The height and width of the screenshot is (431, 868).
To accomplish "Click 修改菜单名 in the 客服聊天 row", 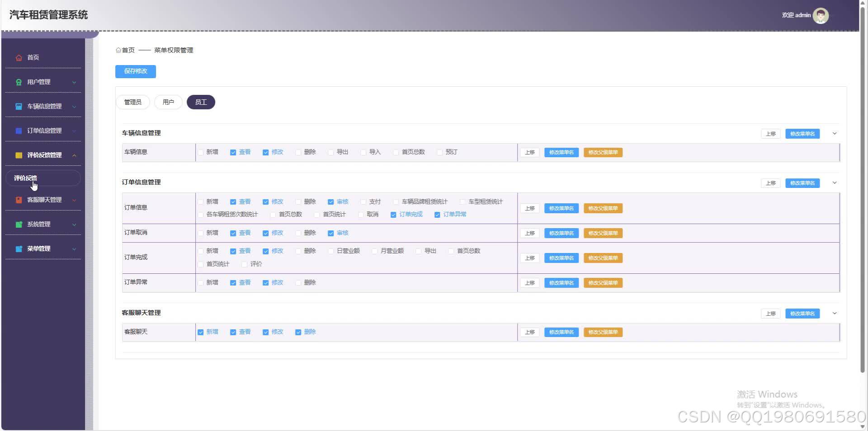I will (x=561, y=332).
